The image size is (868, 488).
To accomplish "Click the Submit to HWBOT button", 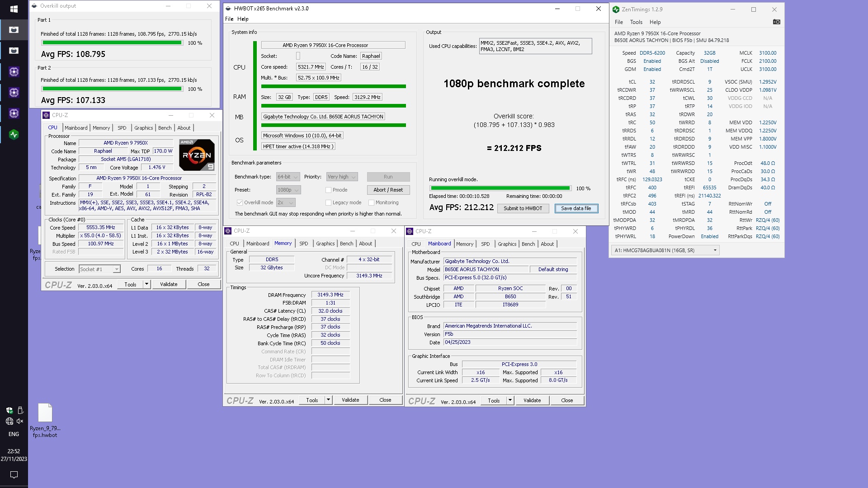I will 523,208.
